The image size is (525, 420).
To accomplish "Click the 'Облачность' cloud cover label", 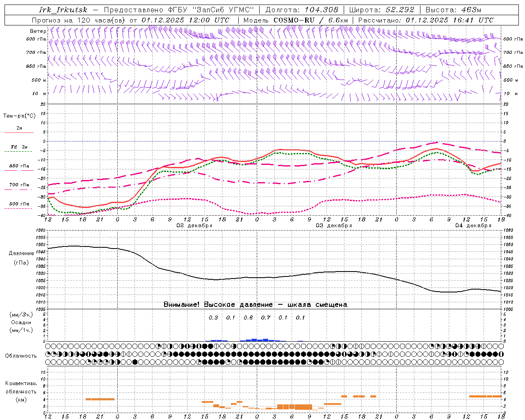I will [x=21, y=356].
